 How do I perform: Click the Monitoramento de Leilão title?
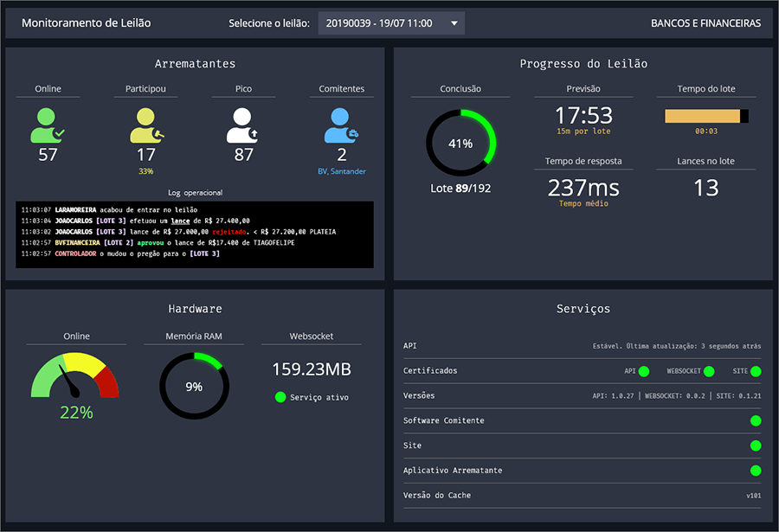click(x=86, y=23)
